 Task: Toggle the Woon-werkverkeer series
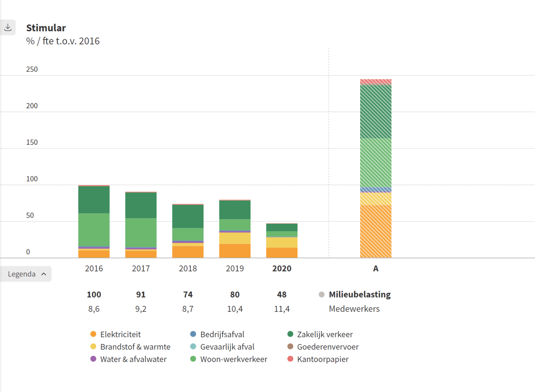point(233,359)
